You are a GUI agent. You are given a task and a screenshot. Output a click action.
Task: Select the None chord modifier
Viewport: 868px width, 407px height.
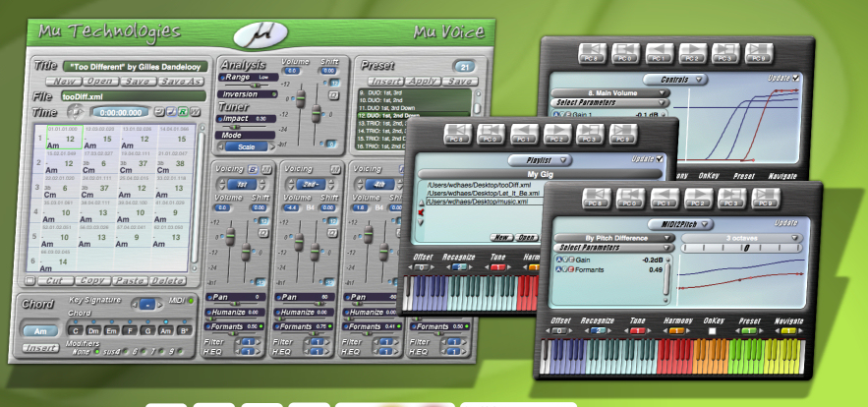point(97,351)
